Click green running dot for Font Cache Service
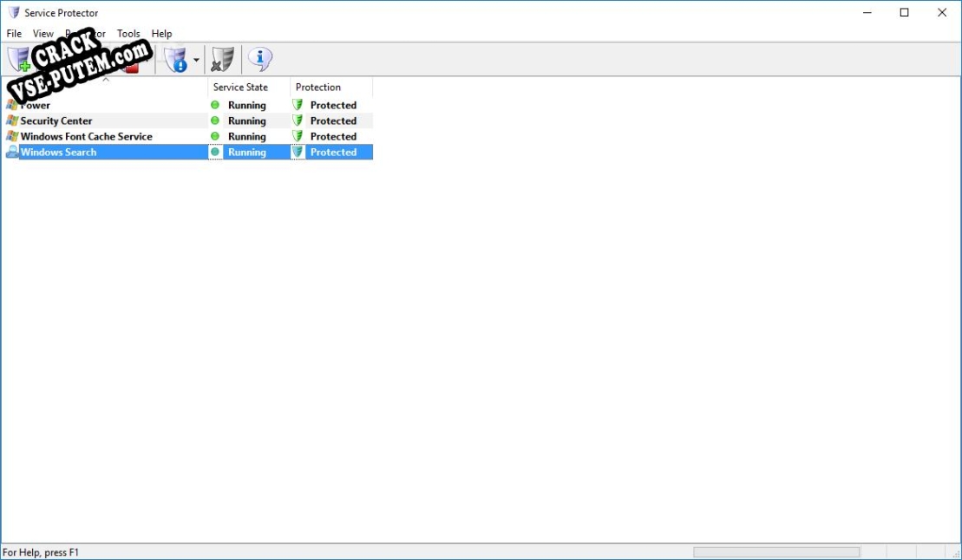The height and width of the screenshot is (560, 962). tap(215, 136)
